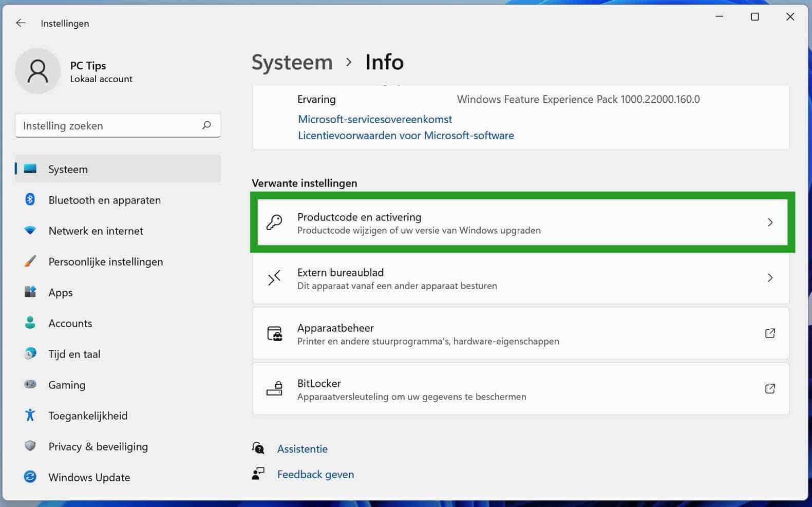The width and height of the screenshot is (812, 507).
Task: Click the Instelling zoeken search field
Action: (118, 125)
